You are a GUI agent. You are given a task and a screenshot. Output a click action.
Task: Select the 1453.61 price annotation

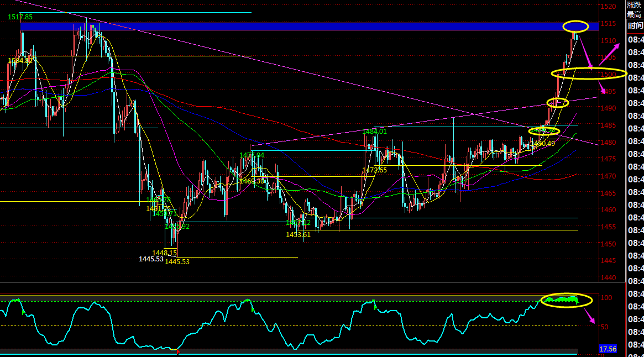pos(298,234)
